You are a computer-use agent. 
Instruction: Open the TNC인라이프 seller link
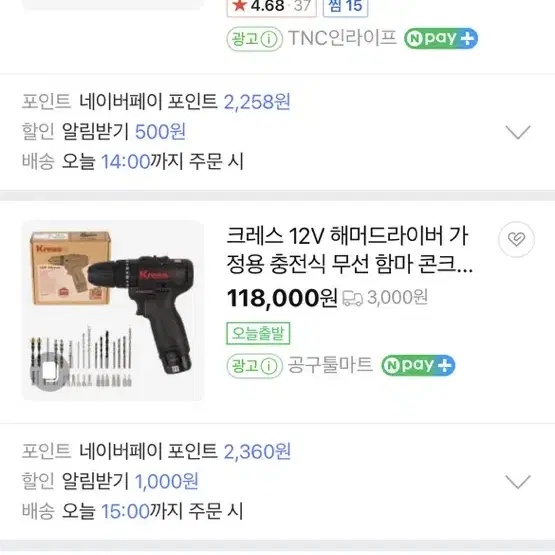[342, 38]
